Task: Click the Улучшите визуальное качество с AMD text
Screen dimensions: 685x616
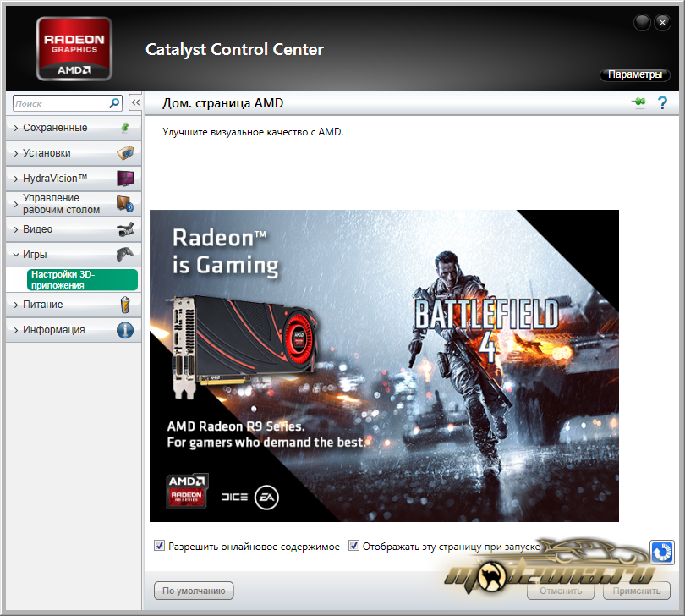Action: click(x=253, y=132)
